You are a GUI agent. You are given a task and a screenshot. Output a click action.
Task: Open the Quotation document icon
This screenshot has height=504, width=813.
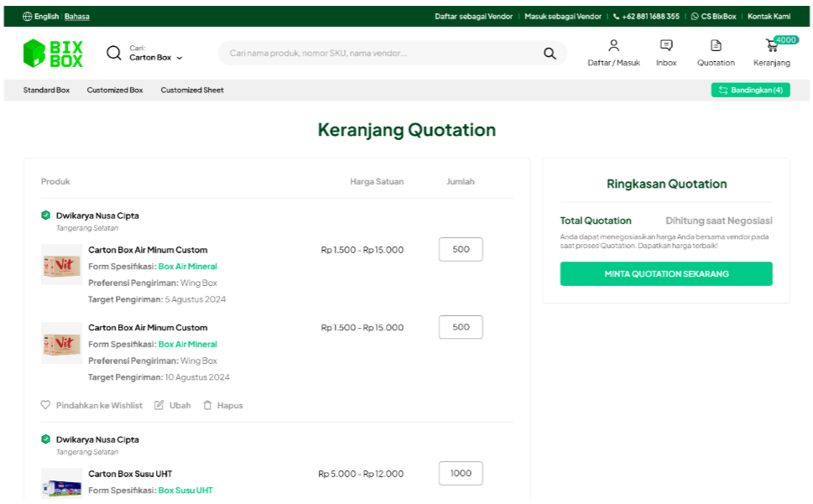click(x=716, y=46)
